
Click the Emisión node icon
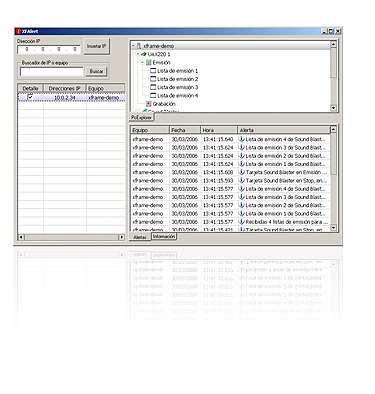[x=149, y=62]
